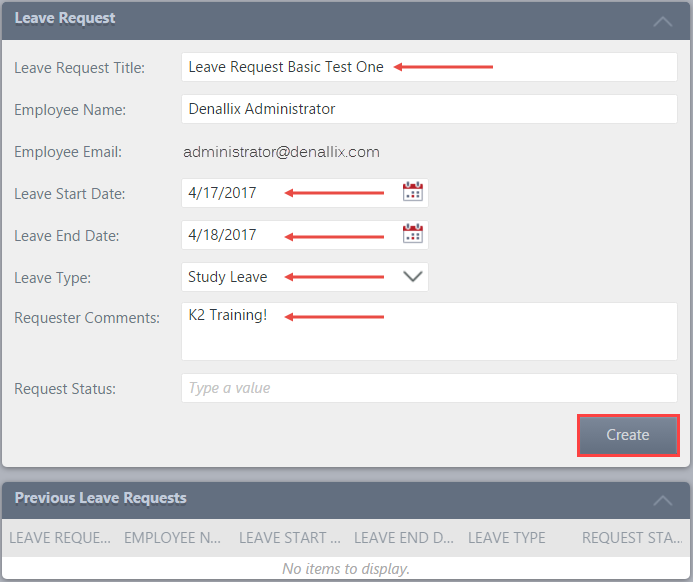Click the Request Status input field
693x582 pixels.
click(x=429, y=388)
